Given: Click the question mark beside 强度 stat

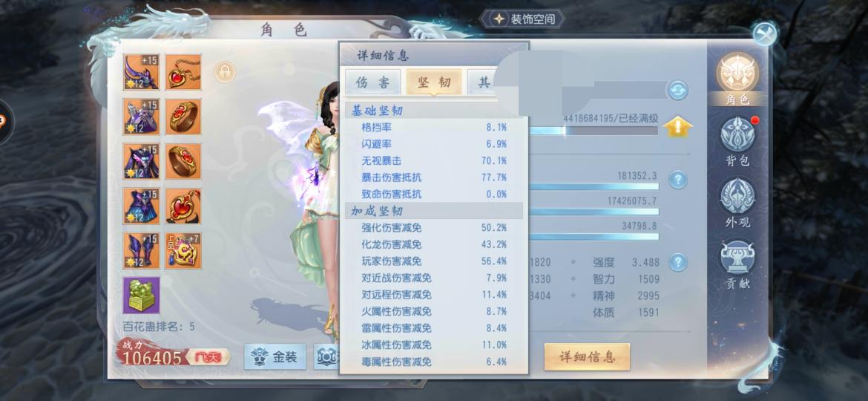Looking at the screenshot, I should coord(677,262).
